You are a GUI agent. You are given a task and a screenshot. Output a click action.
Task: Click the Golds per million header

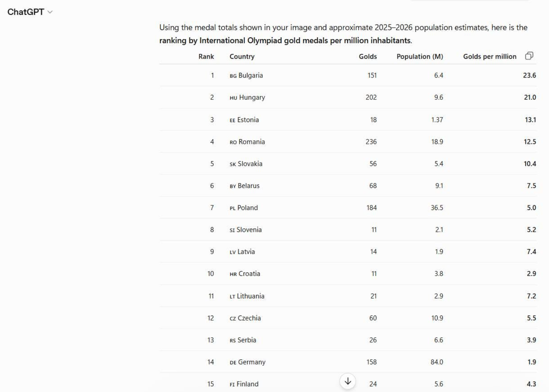pyautogui.click(x=490, y=56)
